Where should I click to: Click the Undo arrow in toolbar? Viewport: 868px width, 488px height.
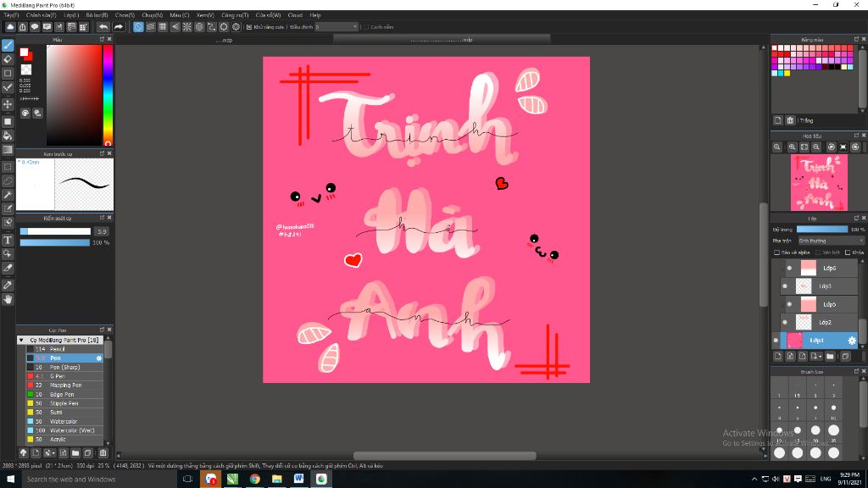103,26
